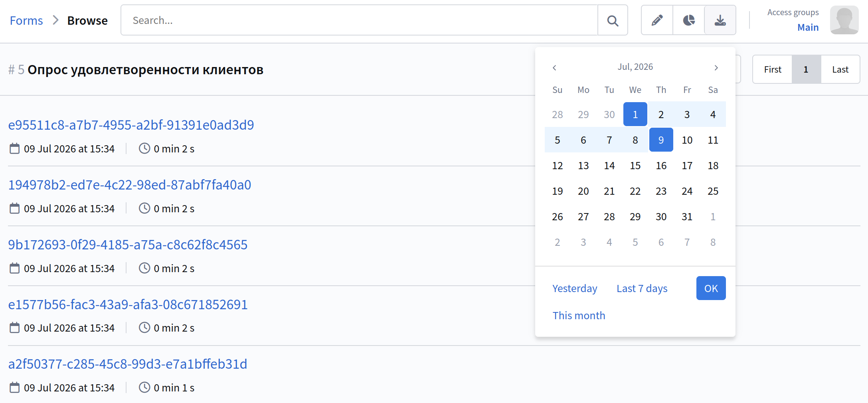The width and height of the screenshot is (868, 403).
Task: Select July 1 as range start
Action: (635, 115)
